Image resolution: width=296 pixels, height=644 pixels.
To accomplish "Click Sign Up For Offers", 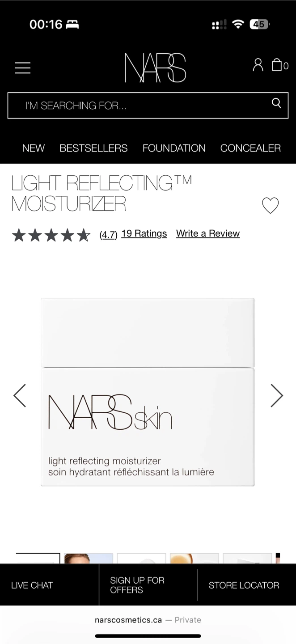I will (137, 585).
